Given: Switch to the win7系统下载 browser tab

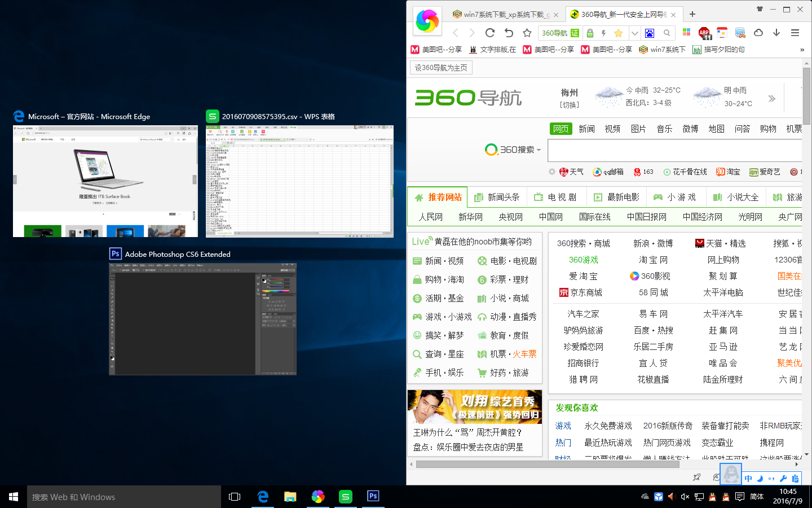Looking at the screenshot, I should 502,14.
